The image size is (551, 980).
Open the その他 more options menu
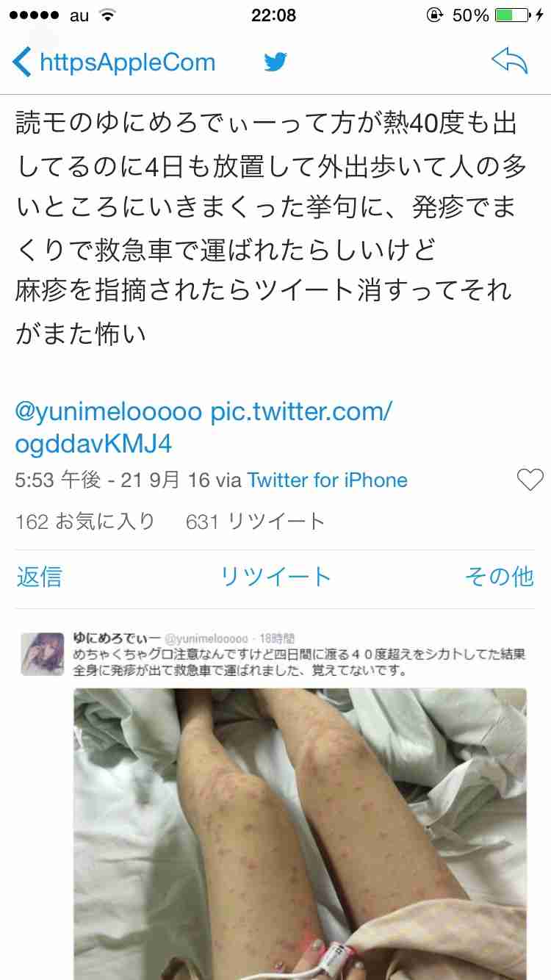(499, 577)
